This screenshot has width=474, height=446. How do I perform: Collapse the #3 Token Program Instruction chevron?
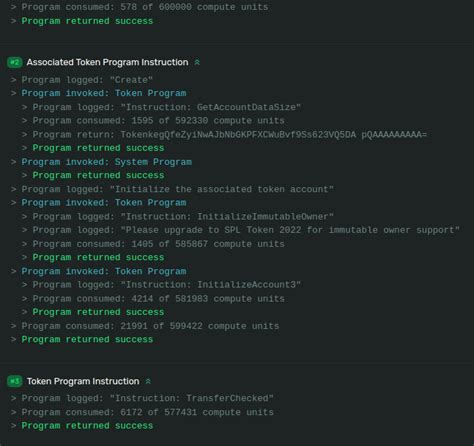[148, 381]
